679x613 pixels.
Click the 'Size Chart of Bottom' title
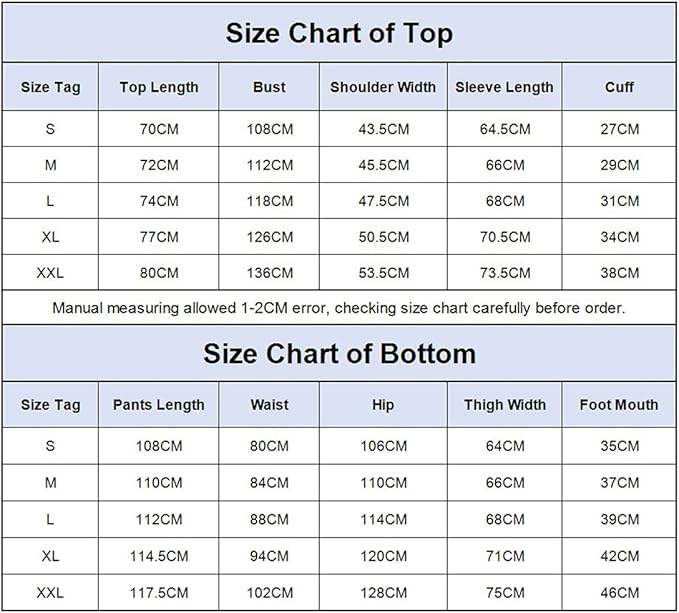[339, 353]
